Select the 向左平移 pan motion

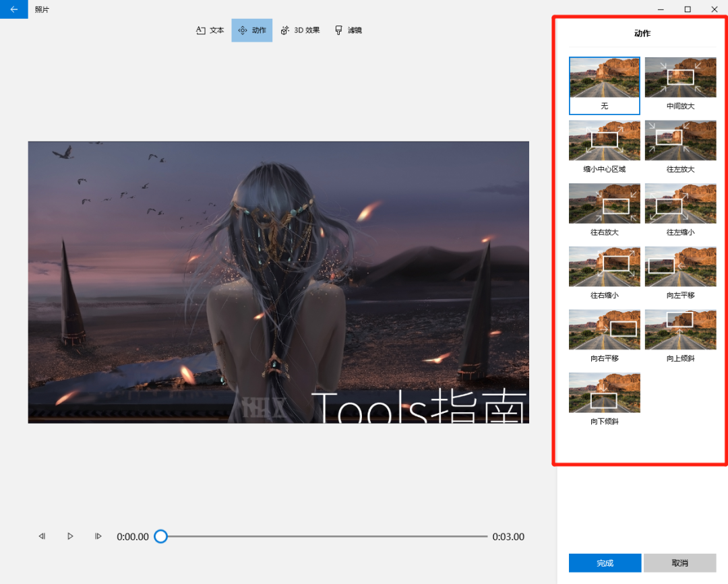point(681,273)
